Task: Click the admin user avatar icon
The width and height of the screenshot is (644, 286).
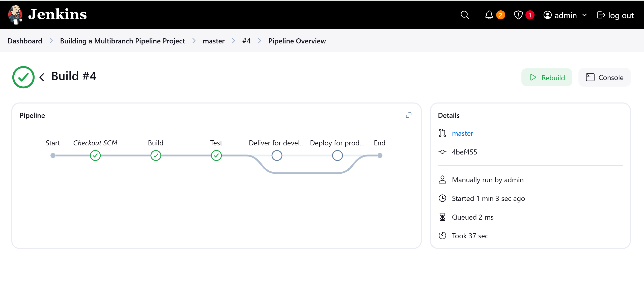Action: coord(547,15)
